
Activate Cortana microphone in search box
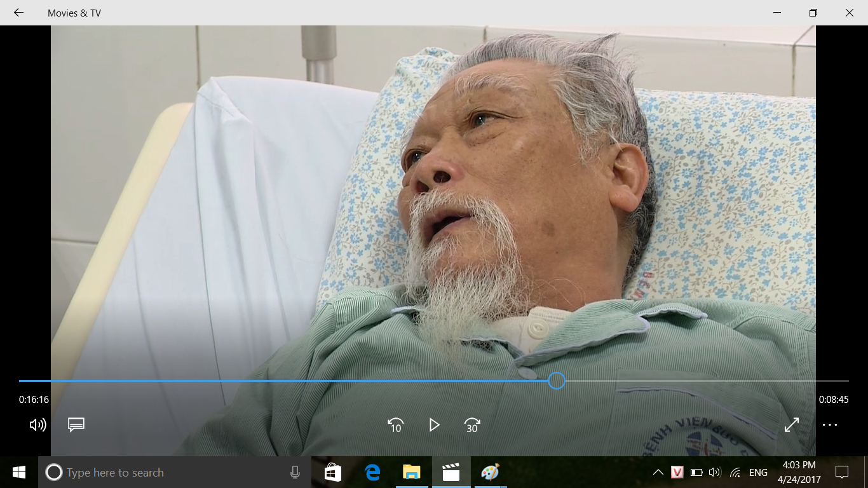point(295,472)
